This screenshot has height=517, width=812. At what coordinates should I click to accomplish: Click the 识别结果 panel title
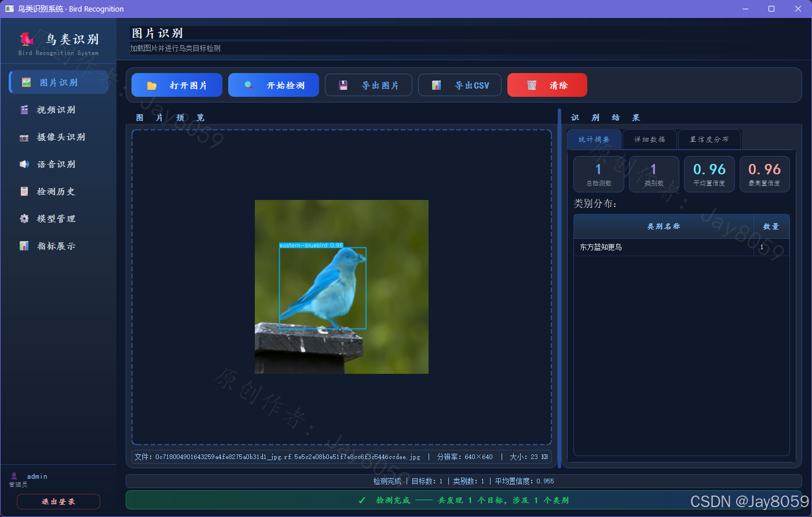pos(605,118)
